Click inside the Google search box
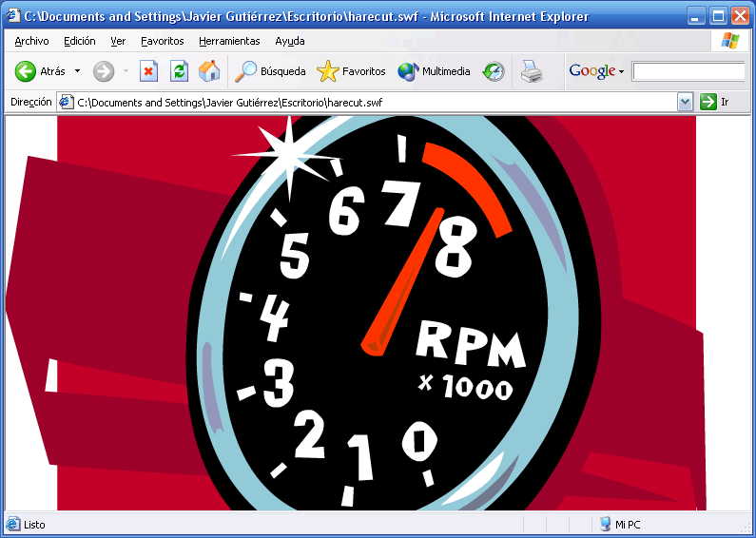Screen dimensions: 756x538 pos(689,71)
